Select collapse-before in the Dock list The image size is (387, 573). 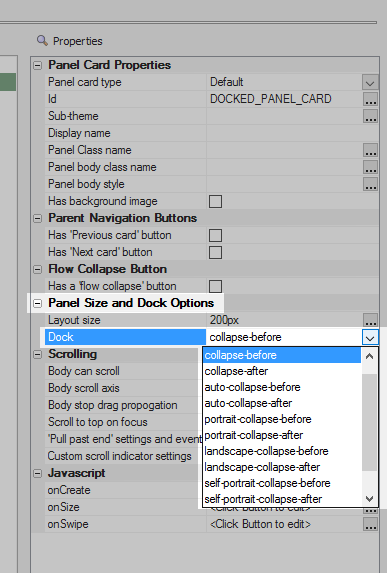tap(282, 355)
